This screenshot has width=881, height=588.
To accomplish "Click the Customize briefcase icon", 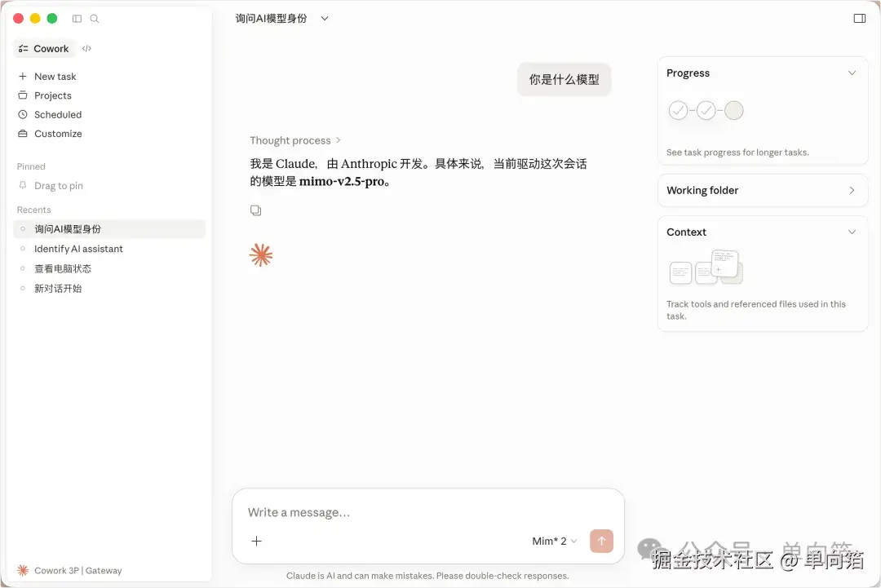I will [x=23, y=134].
